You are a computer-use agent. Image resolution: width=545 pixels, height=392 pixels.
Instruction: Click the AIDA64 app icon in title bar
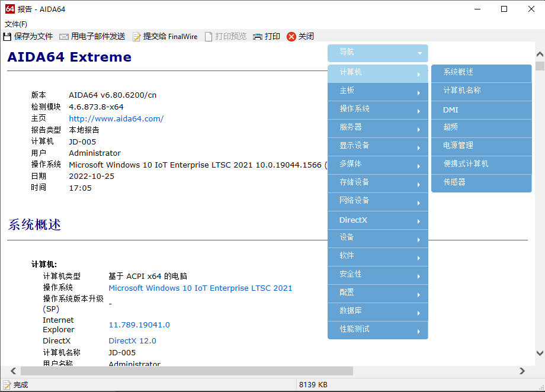9,9
